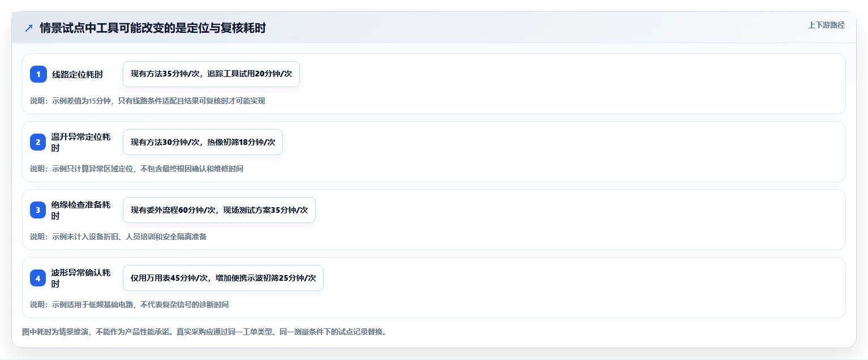The width and height of the screenshot is (868, 360).
Task: Click the 绝缘检查准备耗时 label
Action: pos(81,210)
